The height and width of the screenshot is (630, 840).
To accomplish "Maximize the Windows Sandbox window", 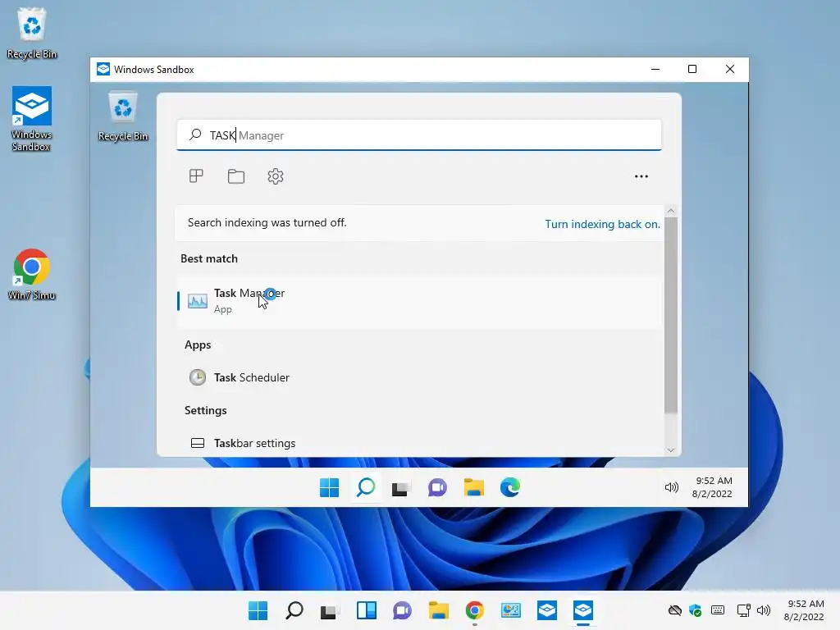I will tap(692, 69).
